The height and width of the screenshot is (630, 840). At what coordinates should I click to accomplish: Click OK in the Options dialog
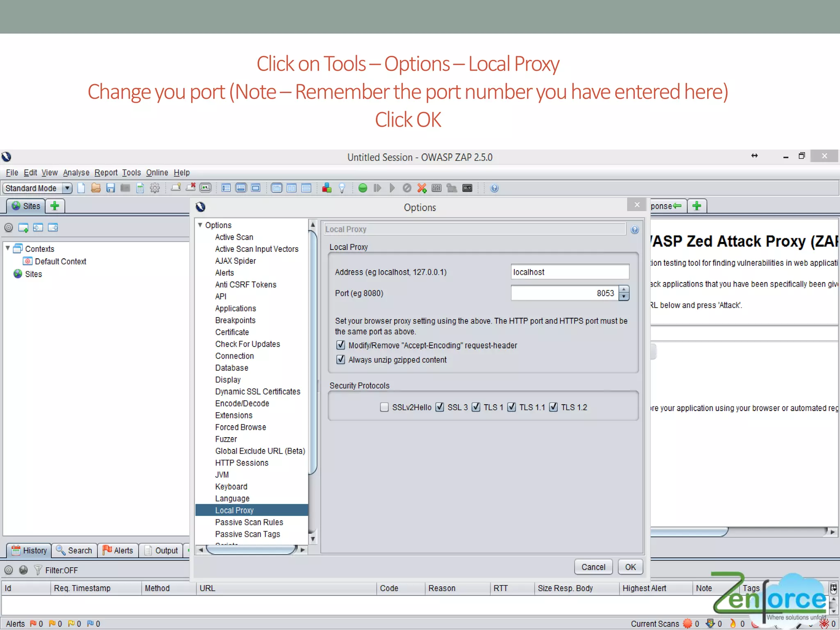(630, 567)
